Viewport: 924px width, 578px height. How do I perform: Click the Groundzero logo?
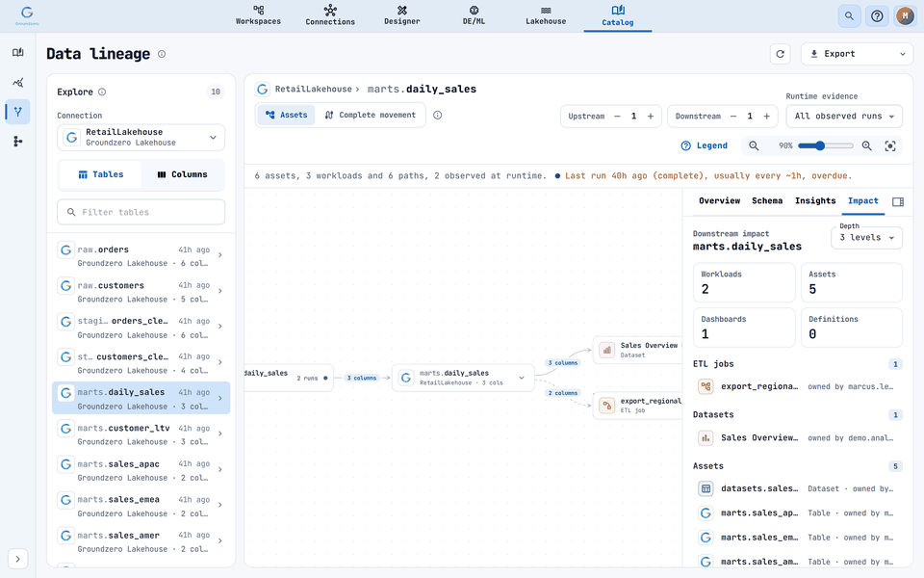tap(27, 15)
